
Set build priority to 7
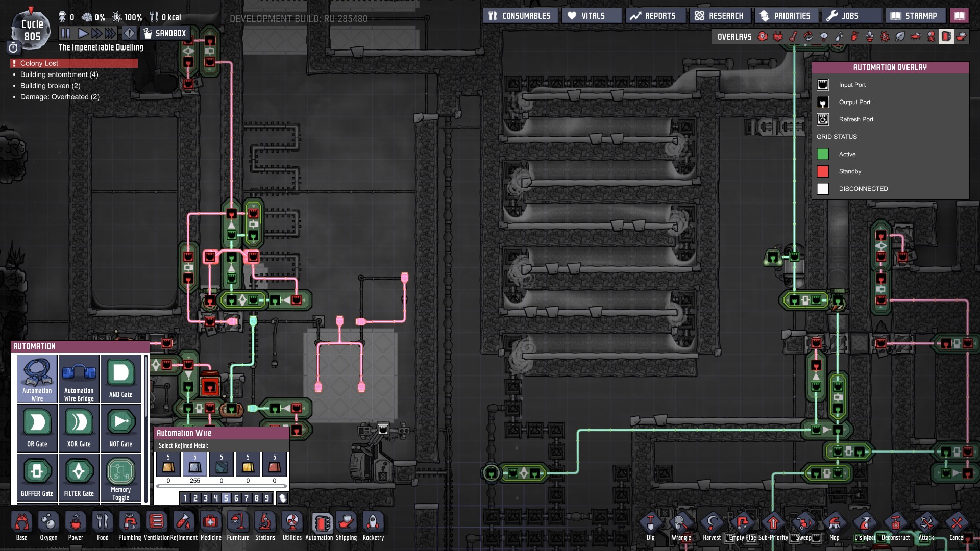click(x=247, y=498)
